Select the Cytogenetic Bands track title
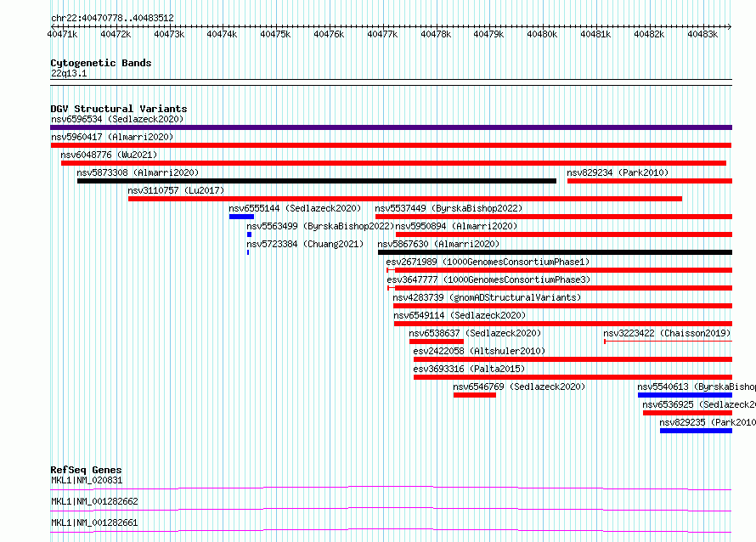This screenshot has width=756, height=542. (101, 63)
